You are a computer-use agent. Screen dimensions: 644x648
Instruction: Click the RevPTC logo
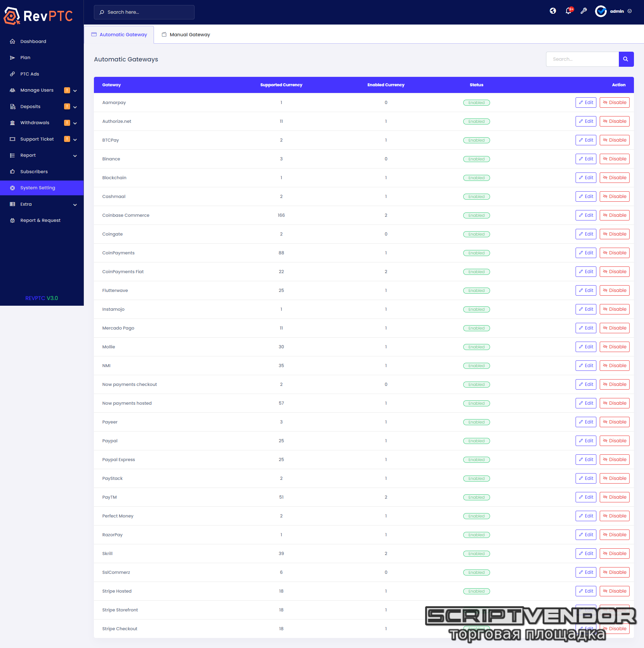click(x=38, y=16)
